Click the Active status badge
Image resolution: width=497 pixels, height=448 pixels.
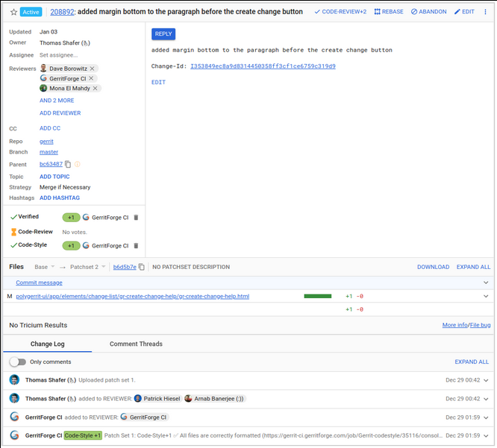click(x=31, y=12)
